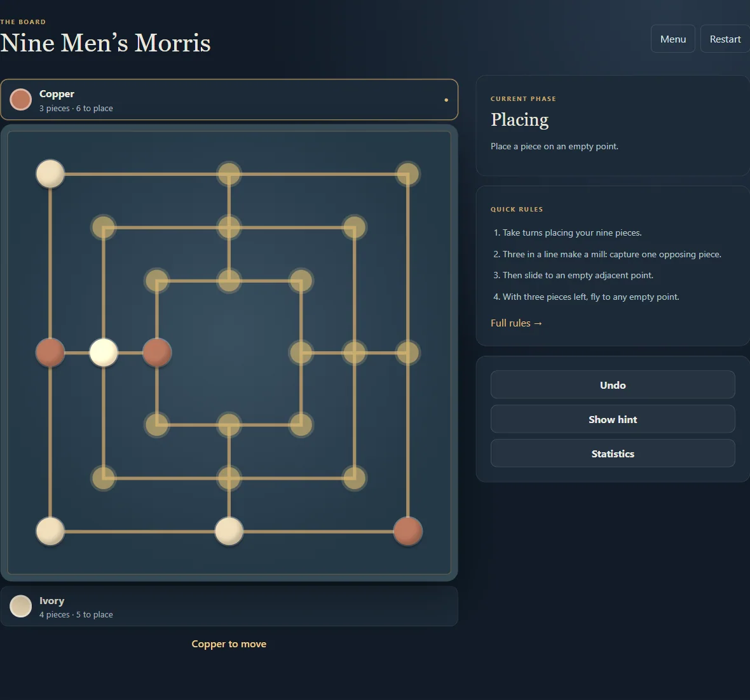Click the copper piece at outer left-middle point
The height and width of the screenshot is (700, 750).
50,353
